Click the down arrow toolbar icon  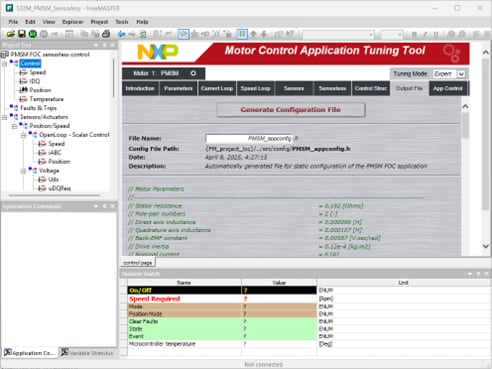click(x=264, y=34)
